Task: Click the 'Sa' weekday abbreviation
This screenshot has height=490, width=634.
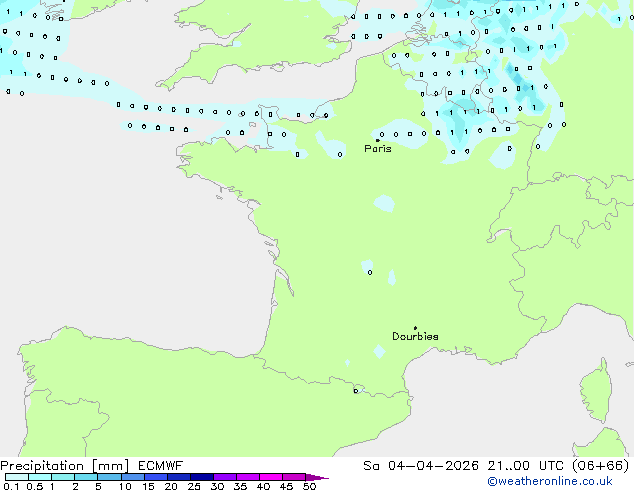Action: tap(371, 466)
